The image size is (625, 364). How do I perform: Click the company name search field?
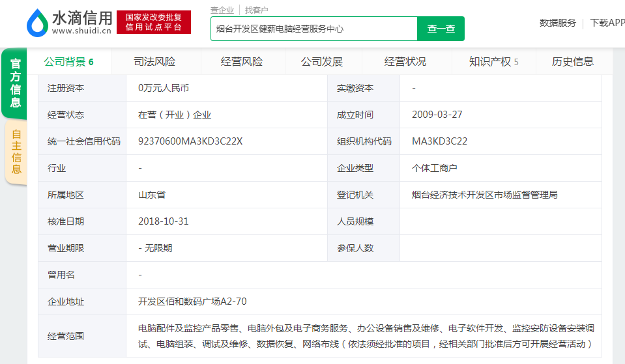click(313, 29)
